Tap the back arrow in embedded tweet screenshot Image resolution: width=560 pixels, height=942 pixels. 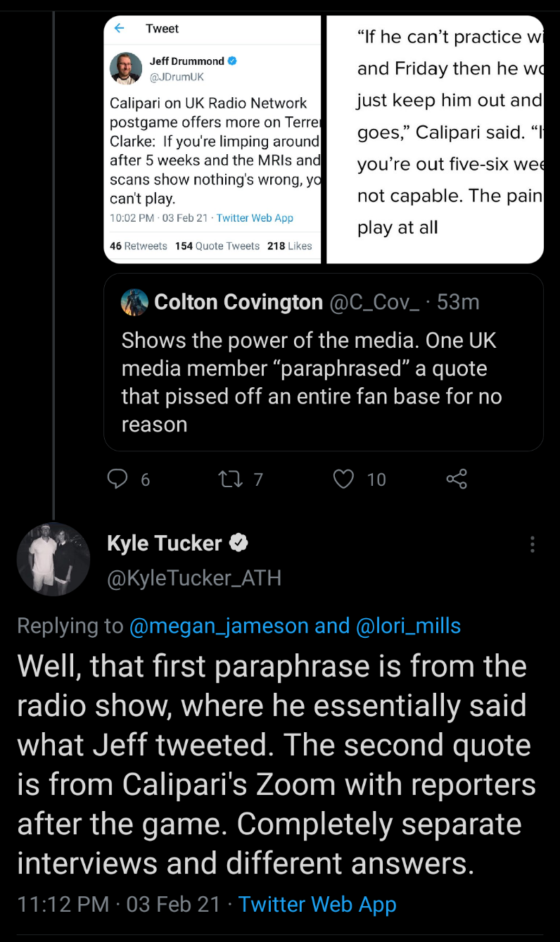120,28
